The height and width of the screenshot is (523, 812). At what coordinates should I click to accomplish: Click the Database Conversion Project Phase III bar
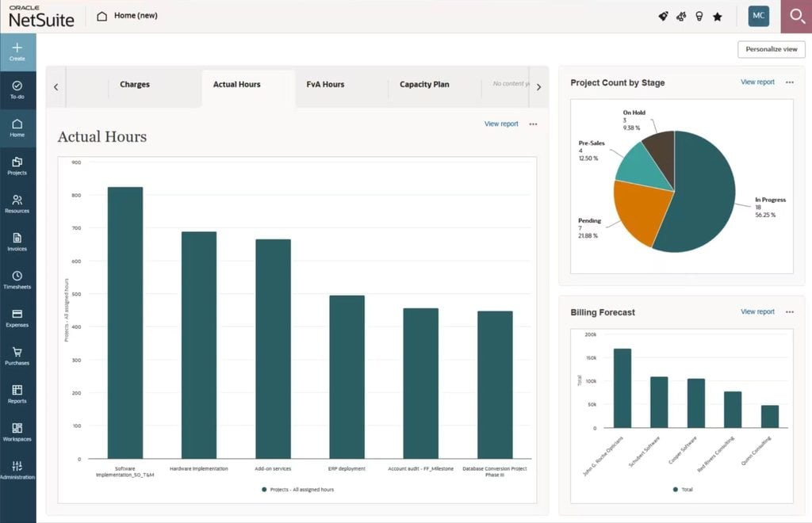[x=495, y=385]
